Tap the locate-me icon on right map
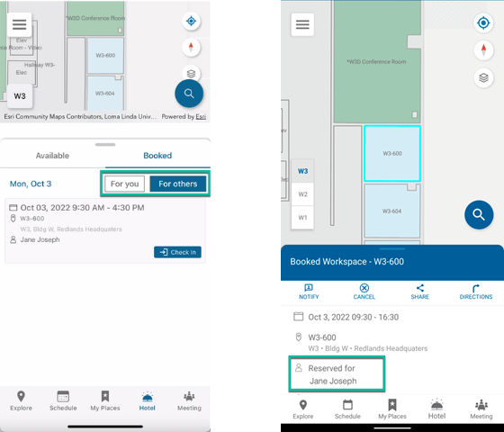The image size is (504, 432). [483, 23]
